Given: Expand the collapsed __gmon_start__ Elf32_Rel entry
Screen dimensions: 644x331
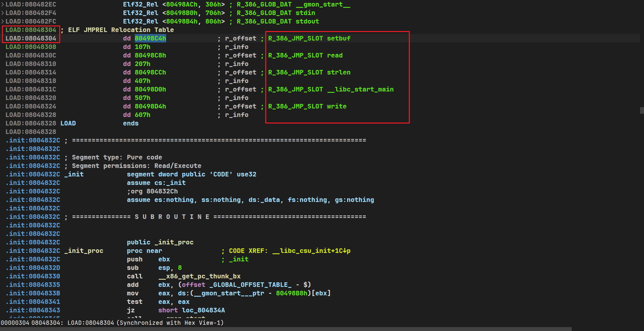Looking at the screenshot, I should click(x=3, y=5).
